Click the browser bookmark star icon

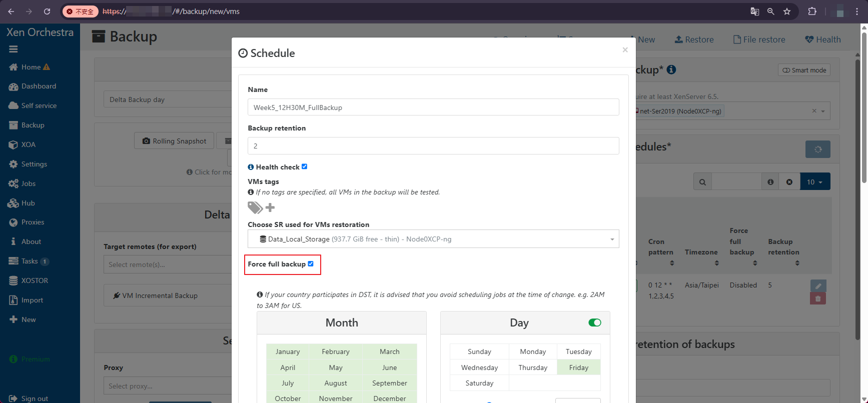(x=787, y=11)
